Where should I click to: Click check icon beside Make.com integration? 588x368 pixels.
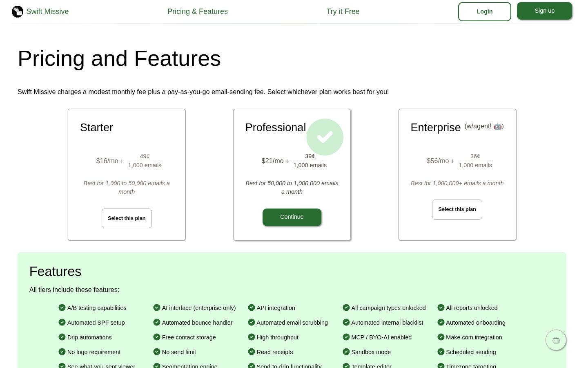441,337
